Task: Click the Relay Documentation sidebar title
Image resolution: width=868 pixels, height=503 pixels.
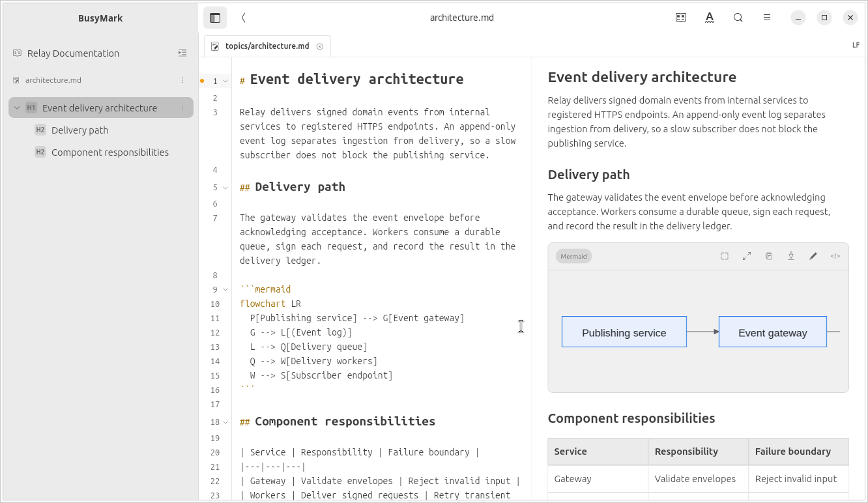Action: pos(73,53)
